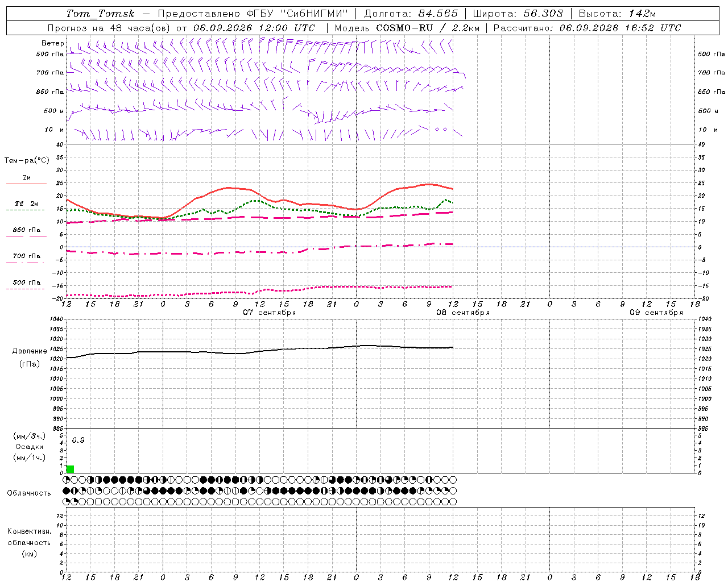Click the Тем-ра(°C) temperature axis label
Image resolution: width=728 pixels, height=582 pixels.
(x=27, y=160)
